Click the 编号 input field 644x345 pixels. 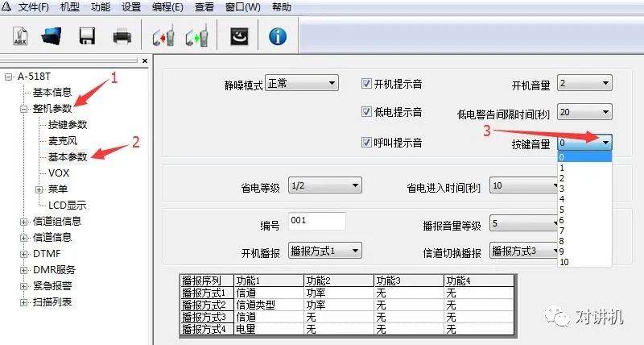[x=316, y=221]
